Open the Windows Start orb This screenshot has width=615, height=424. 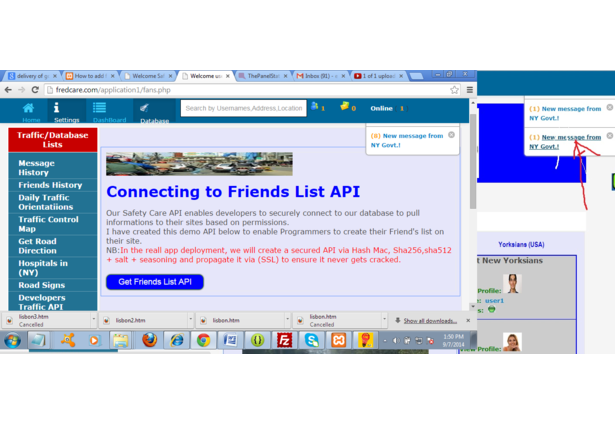click(x=13, y=340)
